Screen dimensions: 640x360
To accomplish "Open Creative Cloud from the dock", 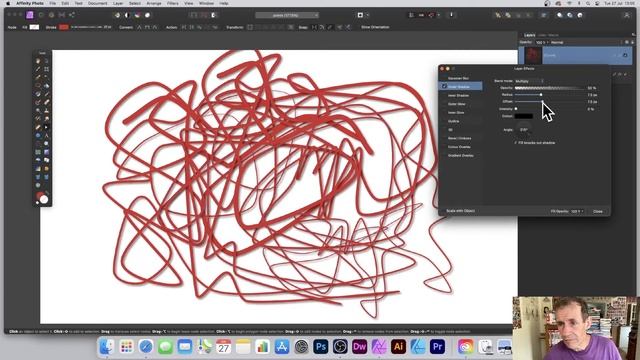I will (466, 347).
